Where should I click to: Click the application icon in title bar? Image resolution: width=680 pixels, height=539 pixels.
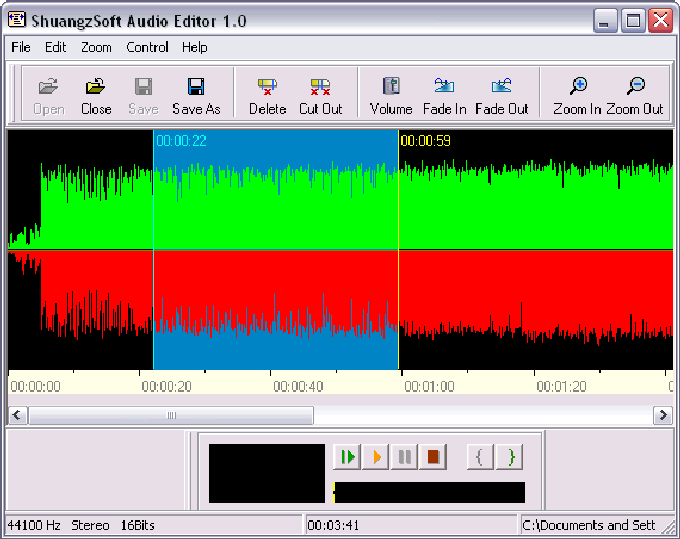16,20
